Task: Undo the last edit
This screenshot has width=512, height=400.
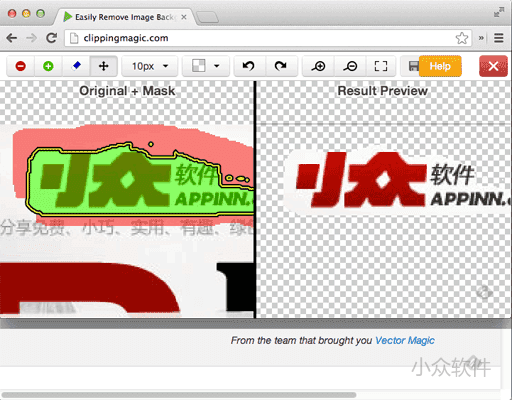Action: pyautogui.click(x=249, y=66)
